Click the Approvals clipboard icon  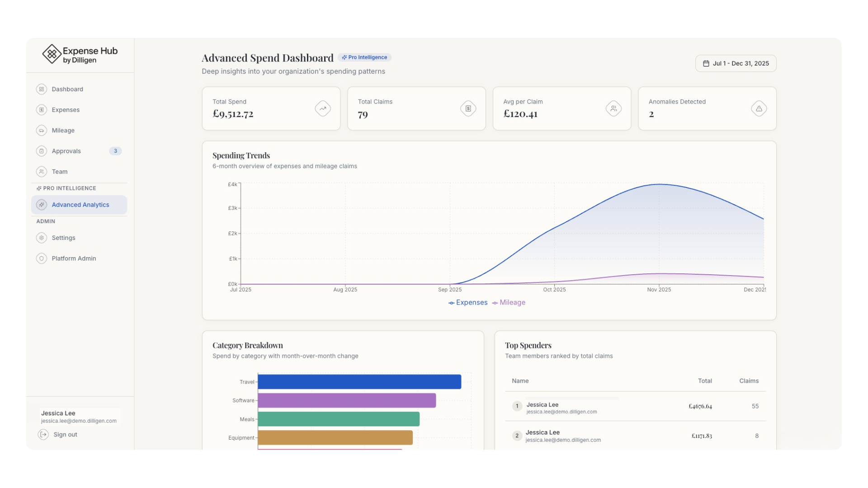pyautogui.click(x=42, y=151)
